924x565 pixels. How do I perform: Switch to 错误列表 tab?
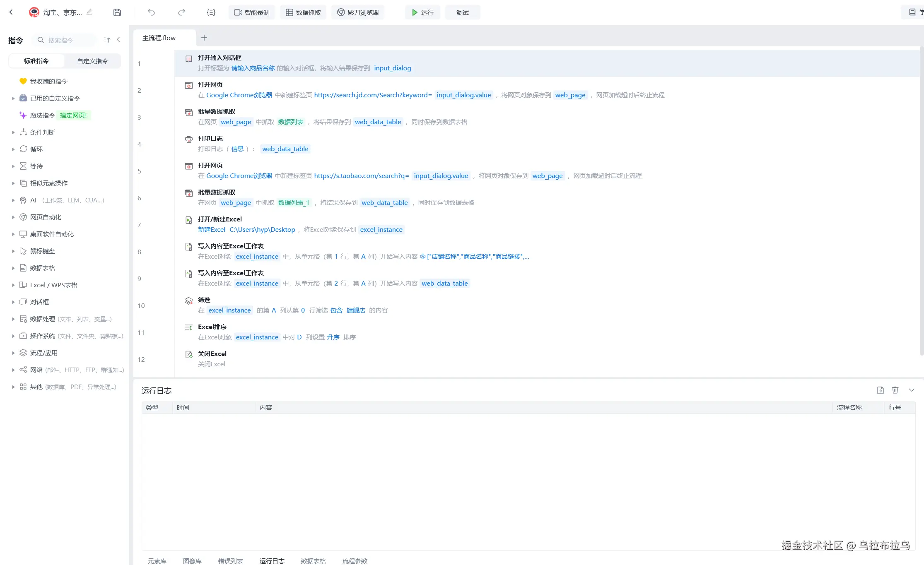230,561
